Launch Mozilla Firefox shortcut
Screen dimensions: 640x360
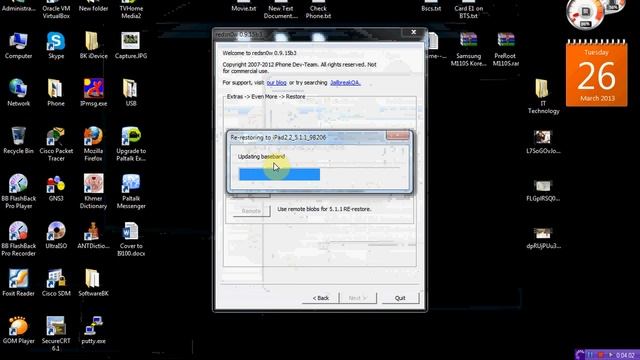point(93,144)
